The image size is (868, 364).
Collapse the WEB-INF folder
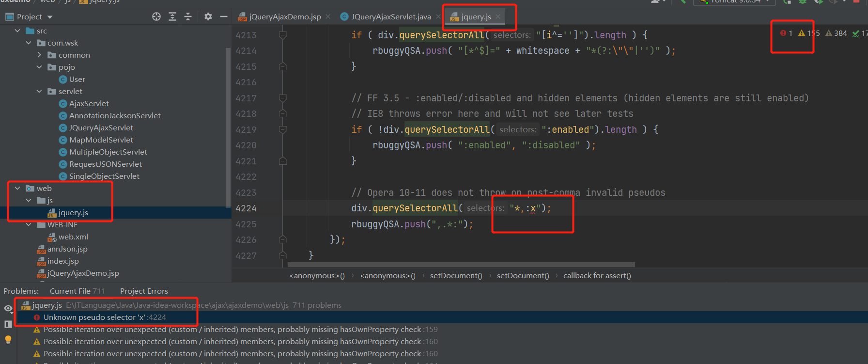pos(29,224)
